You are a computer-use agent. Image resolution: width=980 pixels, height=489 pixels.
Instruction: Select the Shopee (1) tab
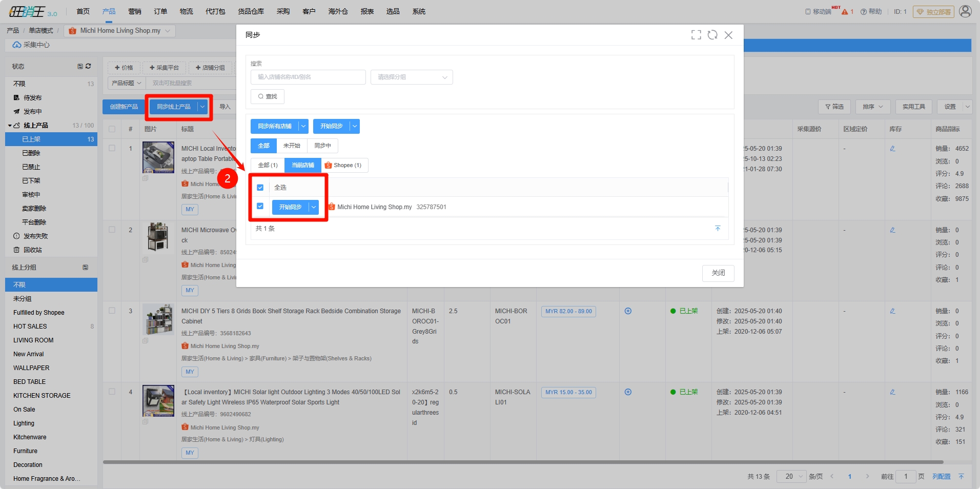coord(343,165)
